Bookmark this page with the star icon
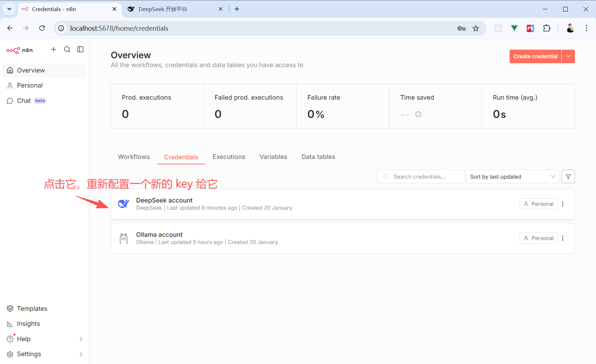Image resolution: width=596 pixels, height=364 pixels. 476,28
